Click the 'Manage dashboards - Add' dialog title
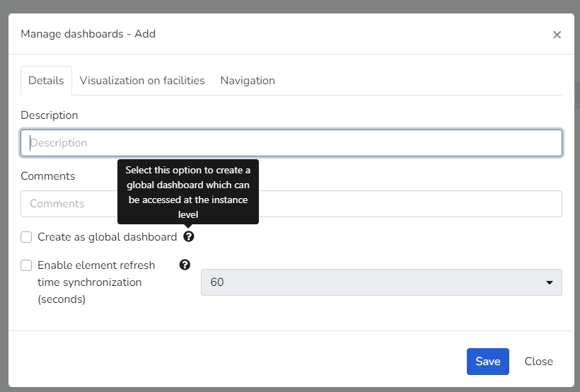The height and width of the screenshot is (392, 580). [x=88, y=34]
